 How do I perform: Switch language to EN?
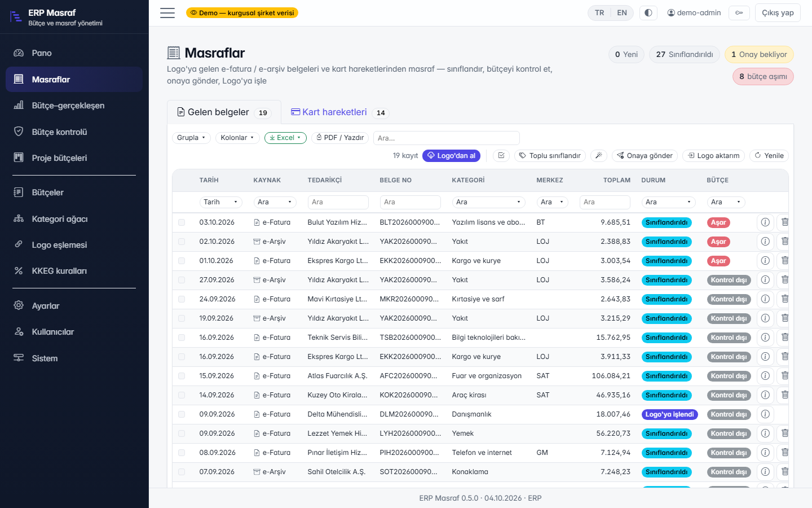tap(622, 13)
